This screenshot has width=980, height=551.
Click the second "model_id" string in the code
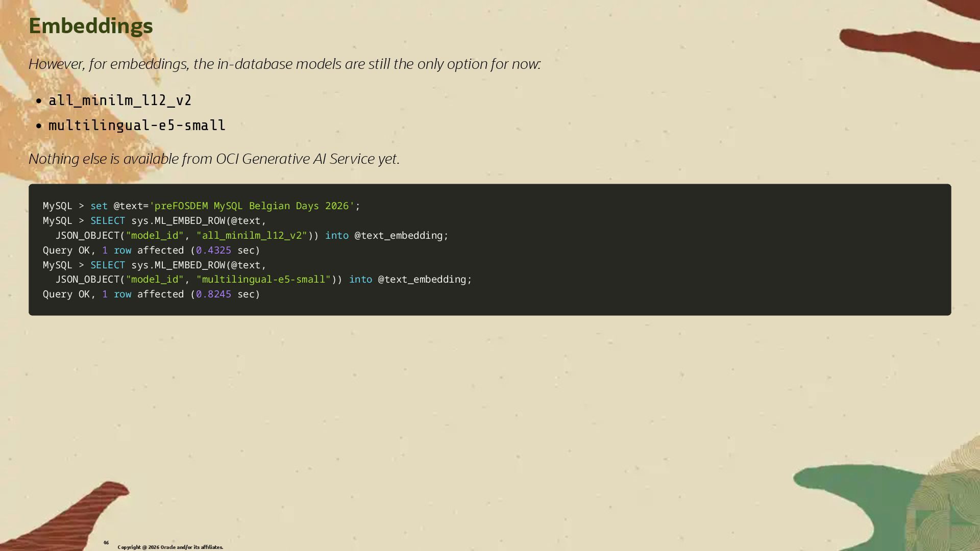coord(154,280)
